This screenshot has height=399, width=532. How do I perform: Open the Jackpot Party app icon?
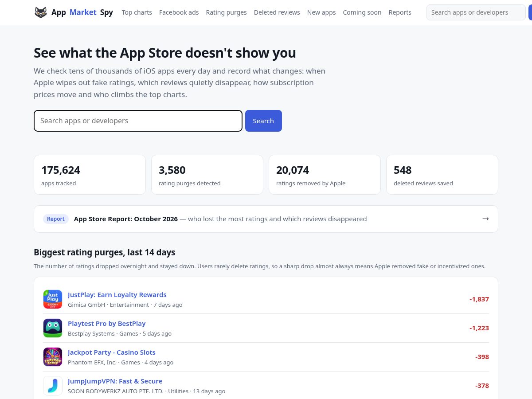click(x=53, y=357)
